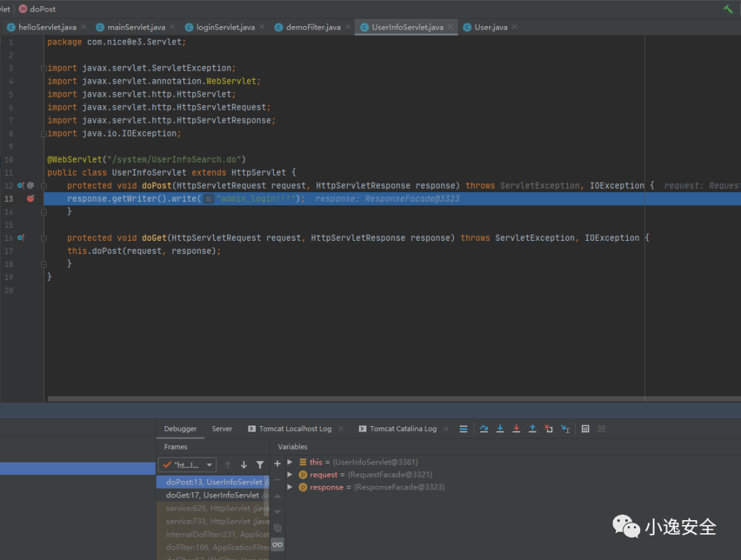Open the Tomcat Localhost Log tab
The height and width of the screenshot is (560, 741).
point(295,429)
